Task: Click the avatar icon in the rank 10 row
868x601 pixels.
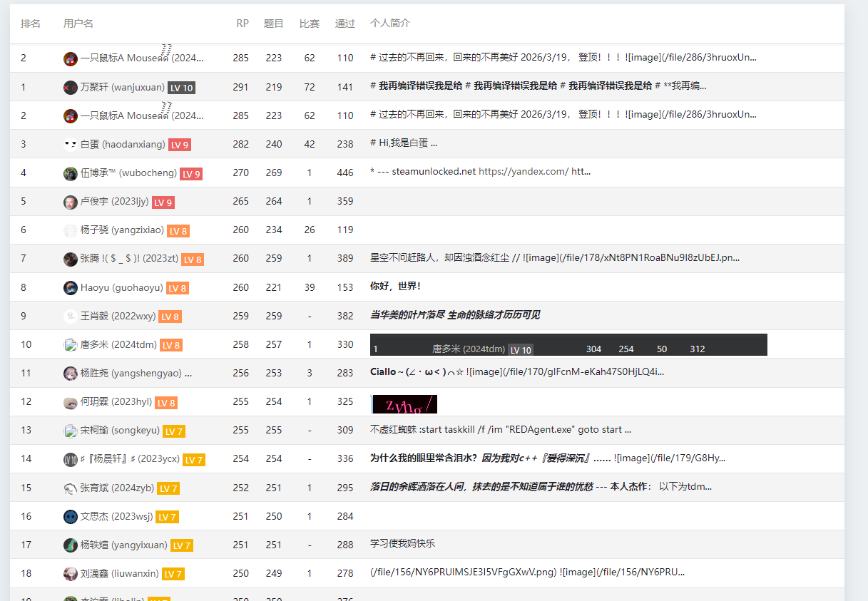Action: 70,345
